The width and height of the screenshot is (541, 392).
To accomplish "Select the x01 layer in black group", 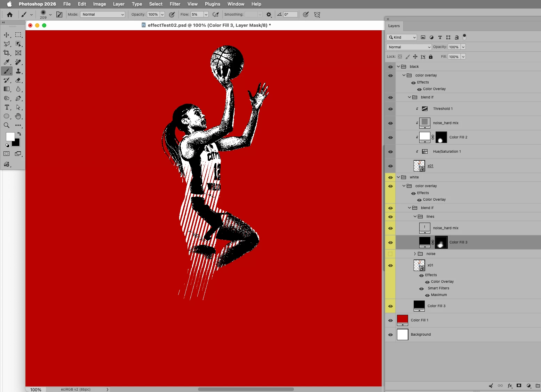I will pos(430,166).
